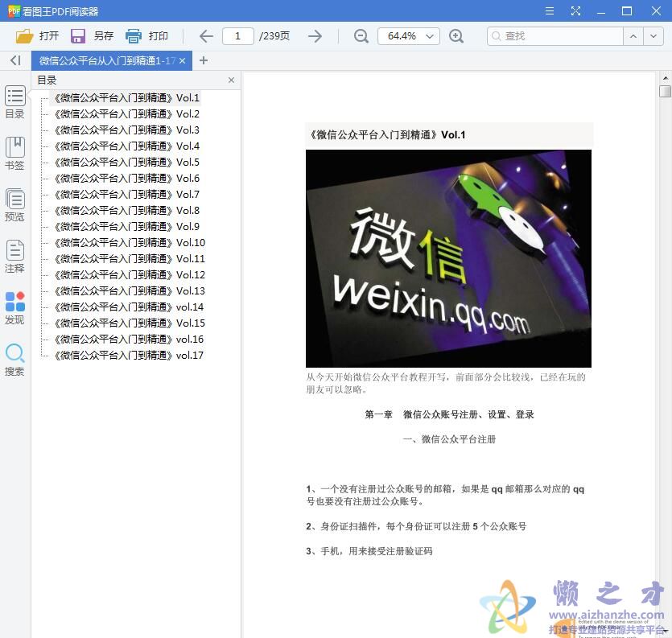
Task: Click the 第一章 chapter heading text
Action: 449,414
